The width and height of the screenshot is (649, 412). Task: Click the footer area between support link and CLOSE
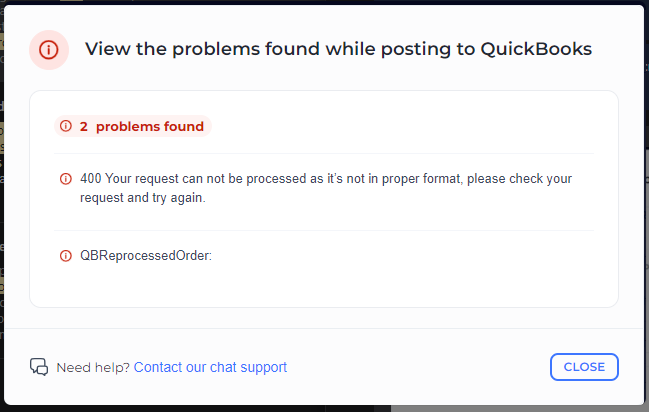tap(420, 367)
